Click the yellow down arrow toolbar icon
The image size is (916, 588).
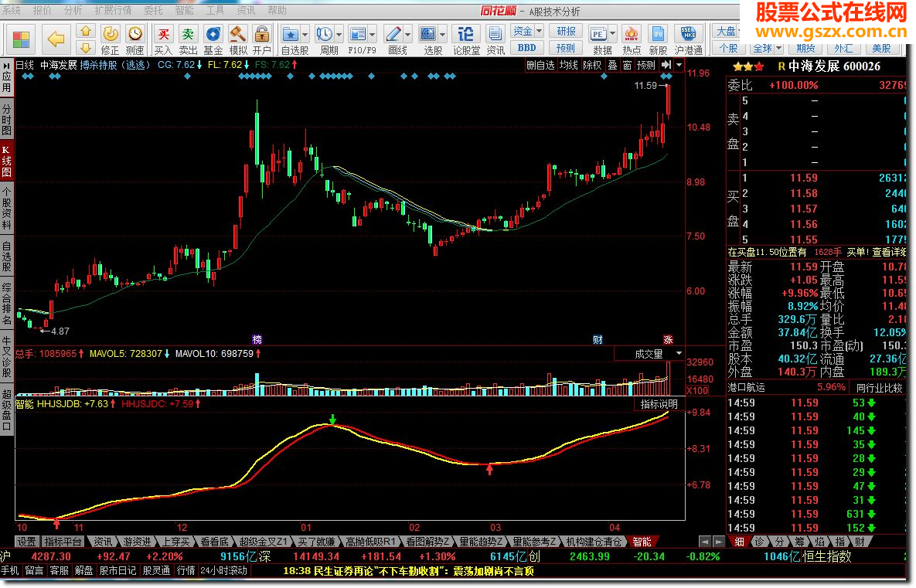86,47
